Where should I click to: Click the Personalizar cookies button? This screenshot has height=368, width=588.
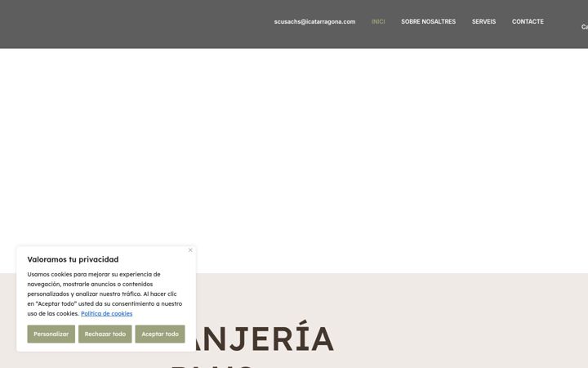pos(51,334)
